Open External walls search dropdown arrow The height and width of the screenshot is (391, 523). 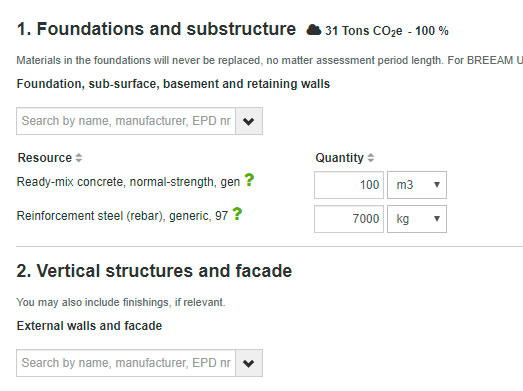coord(249,363)
